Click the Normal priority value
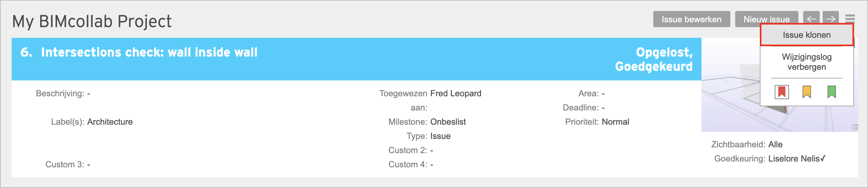Image resolution: width=868 pixels, height=188 pixels. coord(615,122)
